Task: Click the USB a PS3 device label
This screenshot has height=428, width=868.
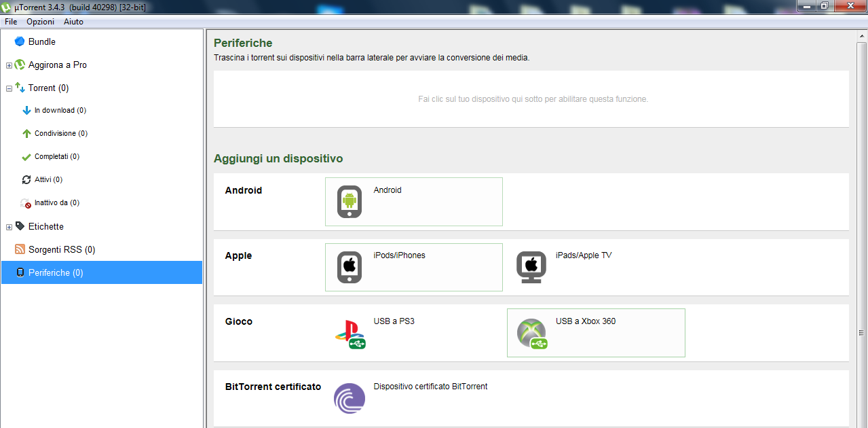Action: (394, 321)
